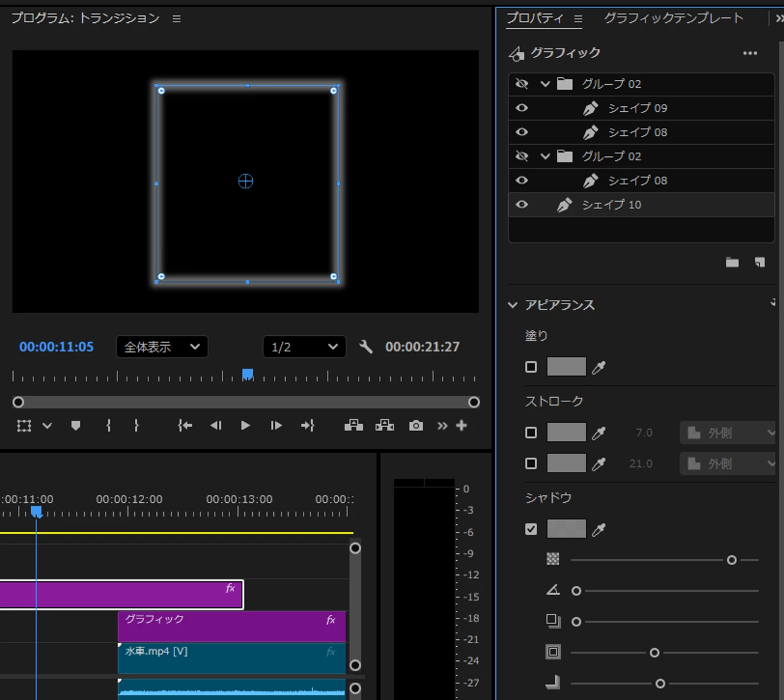
Task: Enable the 21.0 stroke checkbox
Action: tap(531, 463)
